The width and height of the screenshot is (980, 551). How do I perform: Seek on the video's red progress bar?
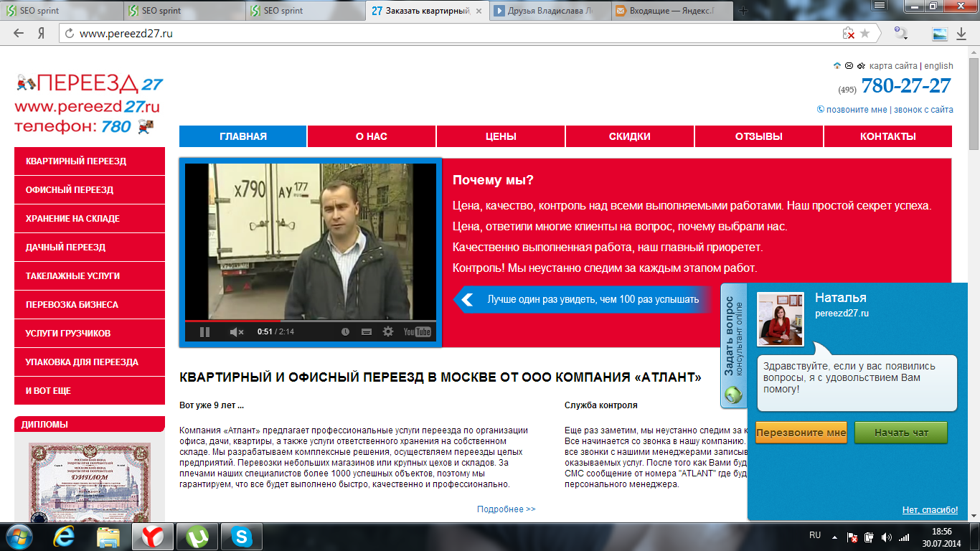[x=310, y=321]
